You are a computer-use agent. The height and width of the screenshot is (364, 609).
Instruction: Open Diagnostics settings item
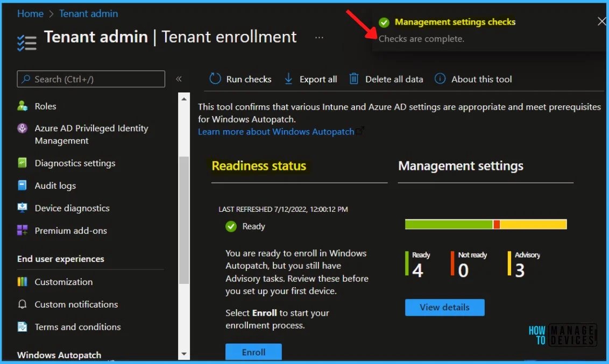click(x=75, y=163)
